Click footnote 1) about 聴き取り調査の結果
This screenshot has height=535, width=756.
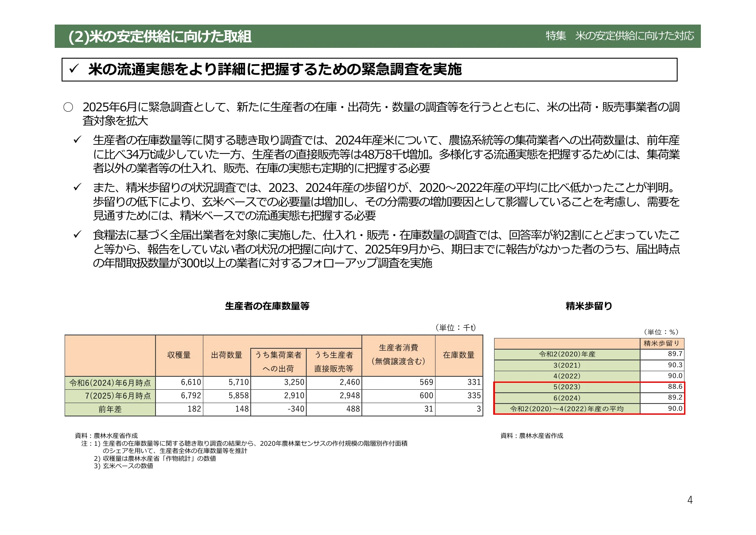251,447
